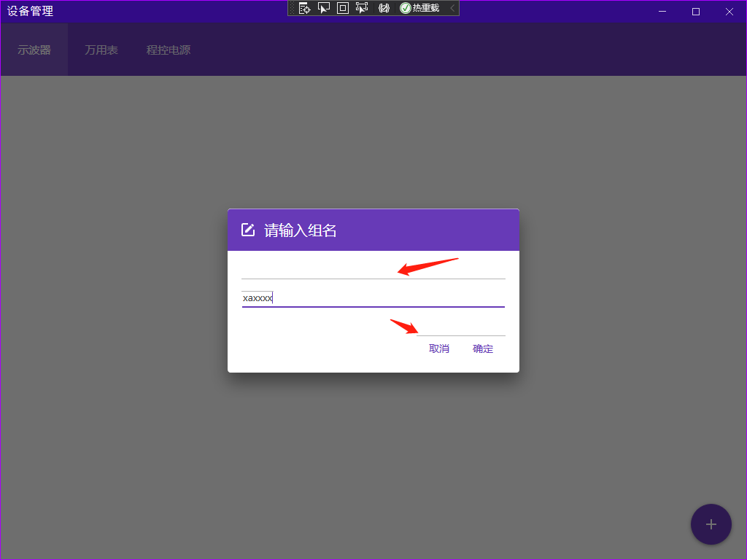Collapse the debug toolbar with the chevron
Image resolution: width=747 pixels, height=560 pixels.
pos(452,8)
